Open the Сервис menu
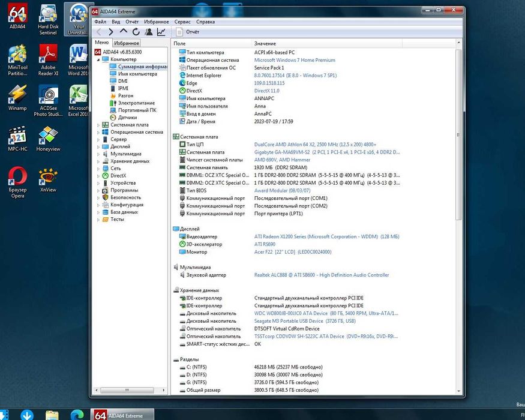Viewport: 525px width, 420px height. click(182, 22)
